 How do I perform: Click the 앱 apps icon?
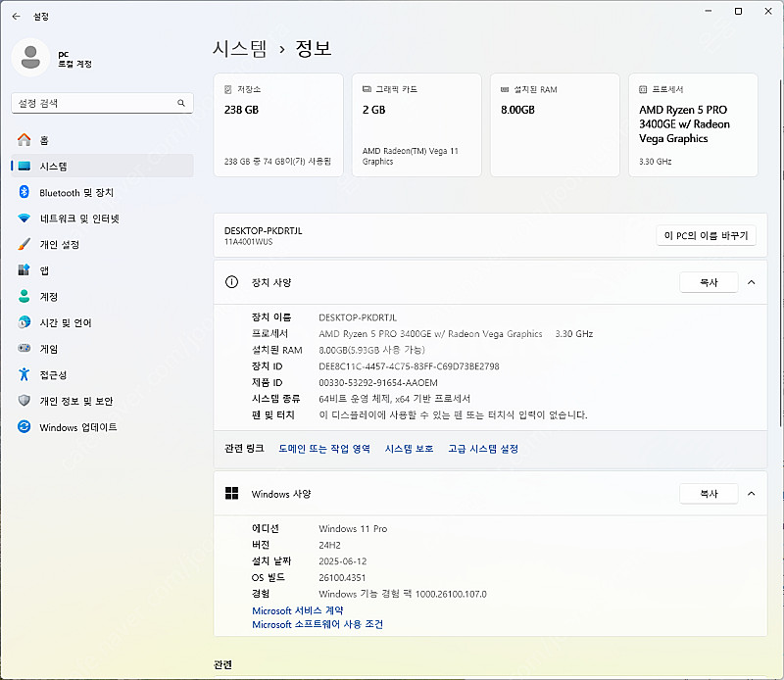[x=24, y=270]
